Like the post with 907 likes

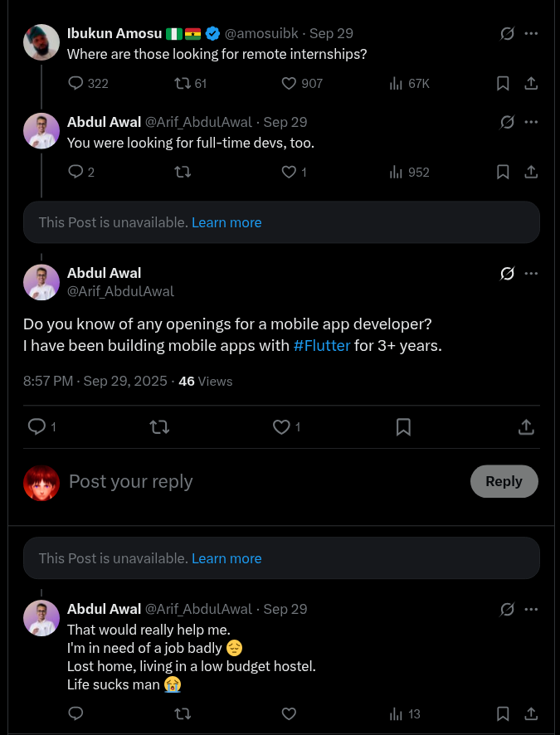coord(290,83)
